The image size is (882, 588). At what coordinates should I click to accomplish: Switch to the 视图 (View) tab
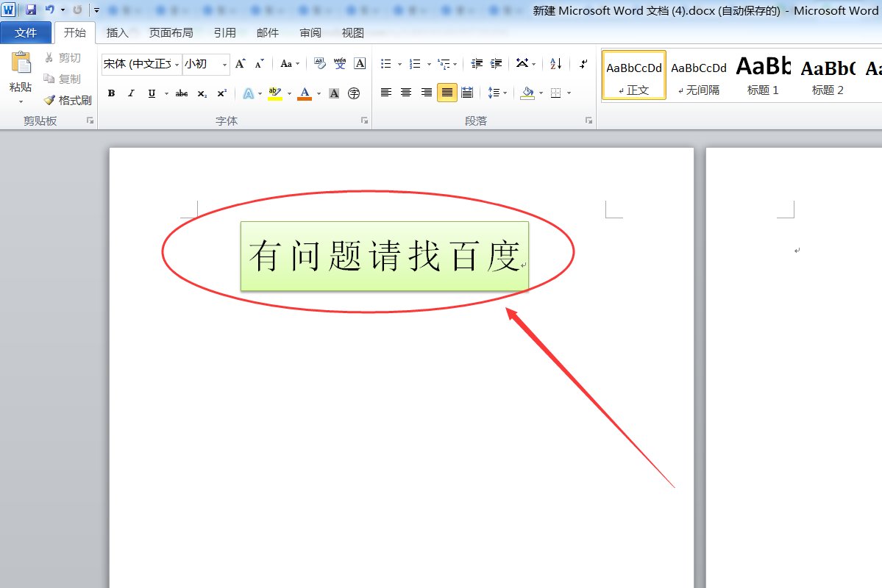tap(352, 32)
